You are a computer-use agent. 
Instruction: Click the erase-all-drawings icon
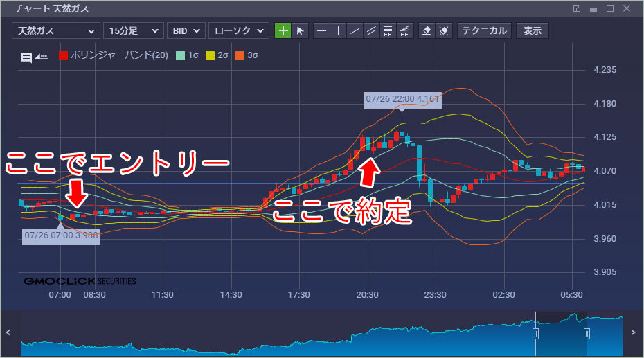444,30
